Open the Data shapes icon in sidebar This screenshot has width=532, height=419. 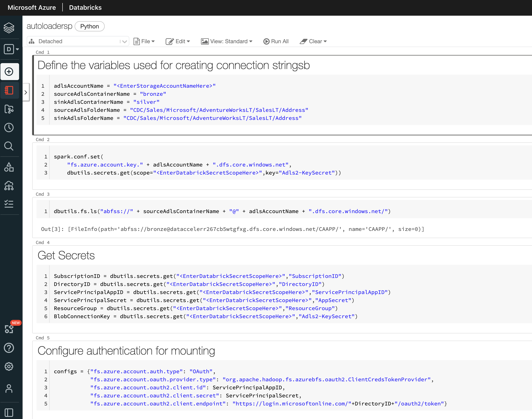click(9, 167)
